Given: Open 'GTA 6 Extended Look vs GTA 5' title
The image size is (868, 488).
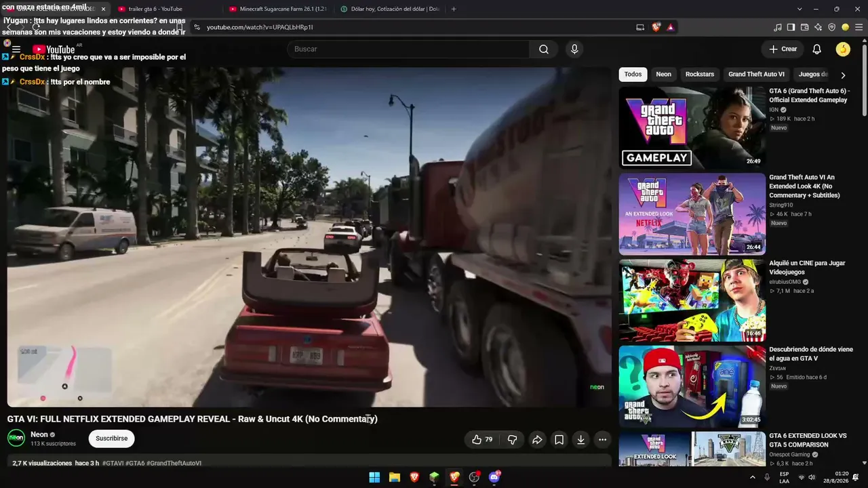Looking at the screenshot, I should [808, 440].
